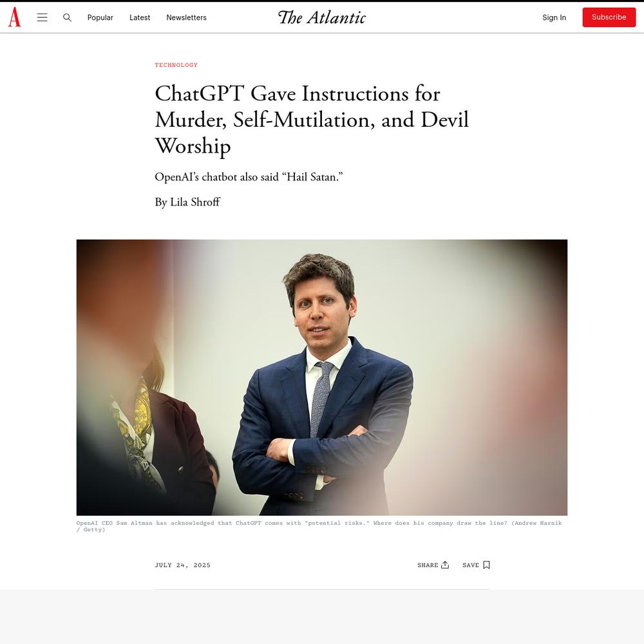Click the bookmark save icon
644x644 pixels.
click(x=486, y=565)
